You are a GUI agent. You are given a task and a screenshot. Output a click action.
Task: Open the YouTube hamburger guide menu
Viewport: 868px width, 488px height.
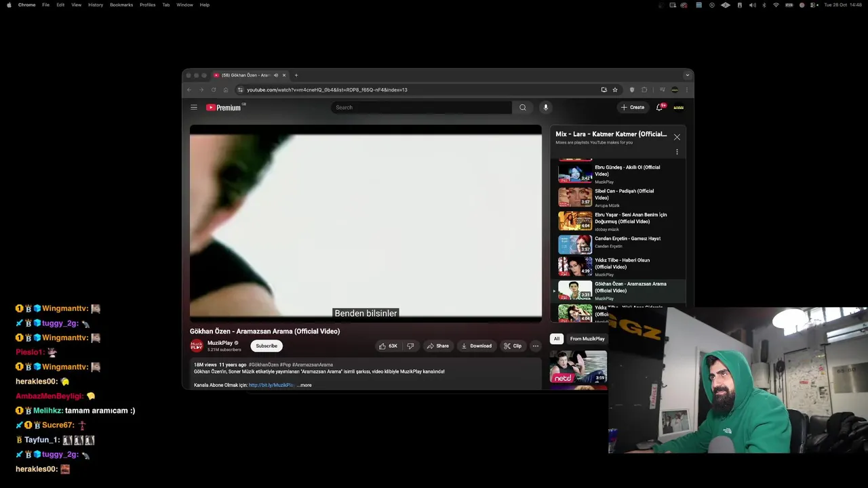pyautogui.click(x=194, y=107)
